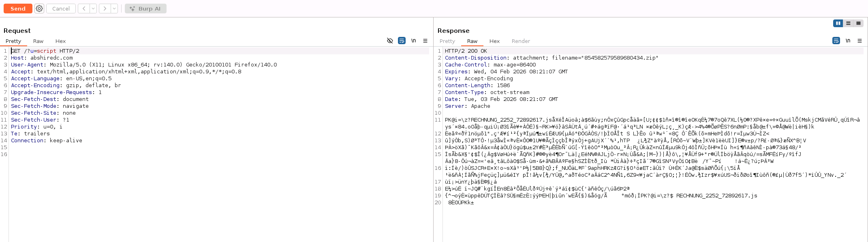Open the Raw tab in Request
This screenshot has height=242, width=868.
point(38,41)
